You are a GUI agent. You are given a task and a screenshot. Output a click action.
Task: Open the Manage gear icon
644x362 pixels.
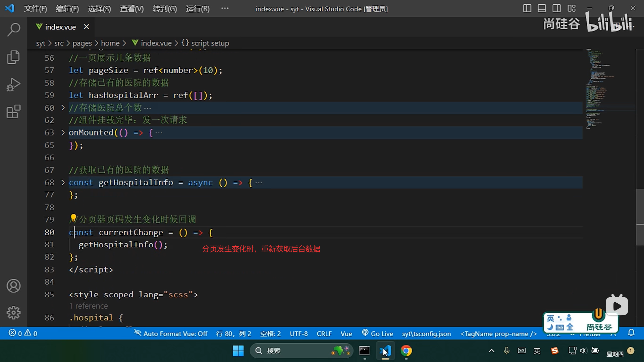point(13,312)
